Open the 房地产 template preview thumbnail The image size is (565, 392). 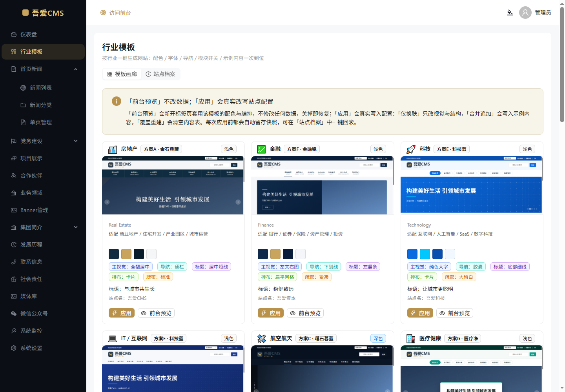(x=173, y=185)
